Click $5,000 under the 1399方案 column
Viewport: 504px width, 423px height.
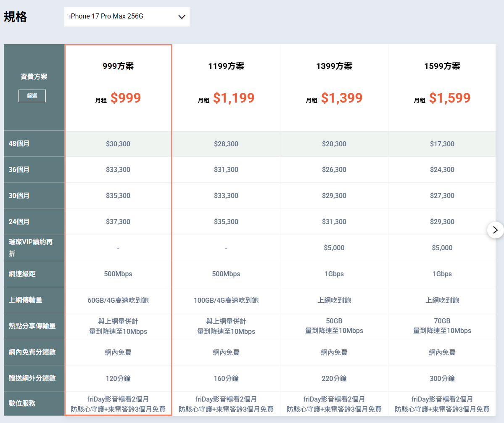tap(334, 248)
